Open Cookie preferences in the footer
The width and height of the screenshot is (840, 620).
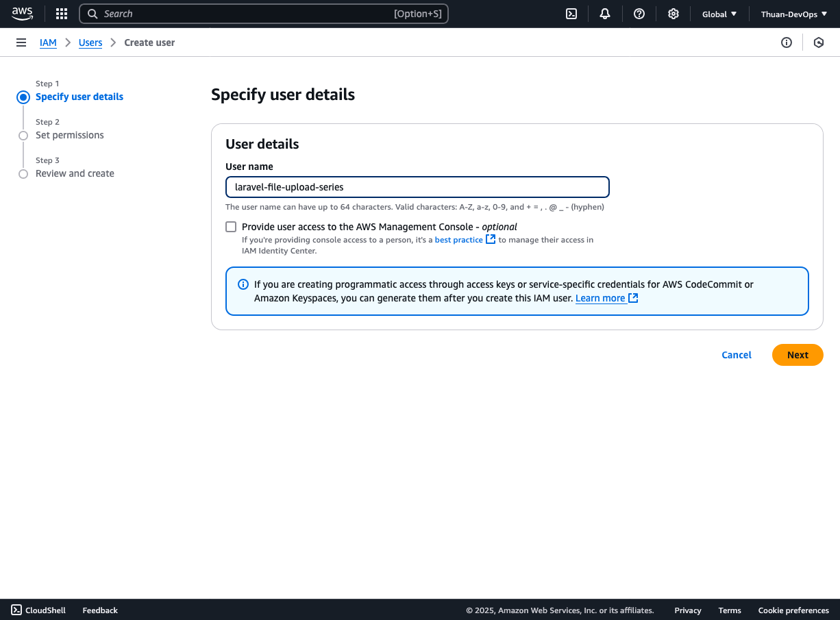793,610
